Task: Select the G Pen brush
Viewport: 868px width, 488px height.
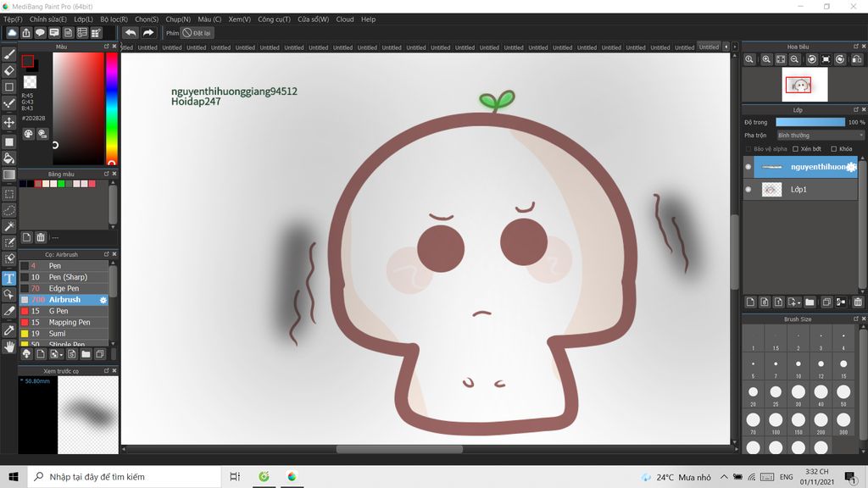Action: [x=64, y=311]
